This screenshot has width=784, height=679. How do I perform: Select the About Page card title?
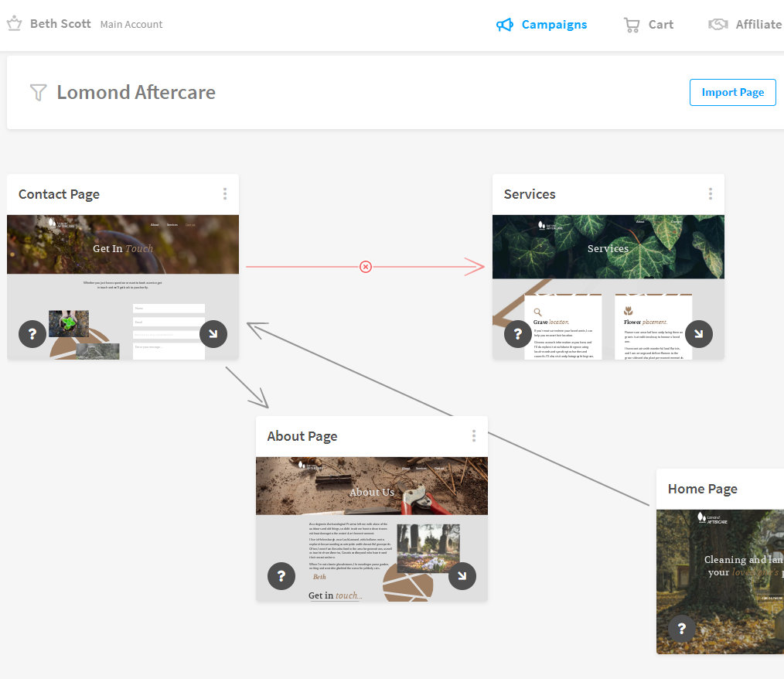click(302, 436)
